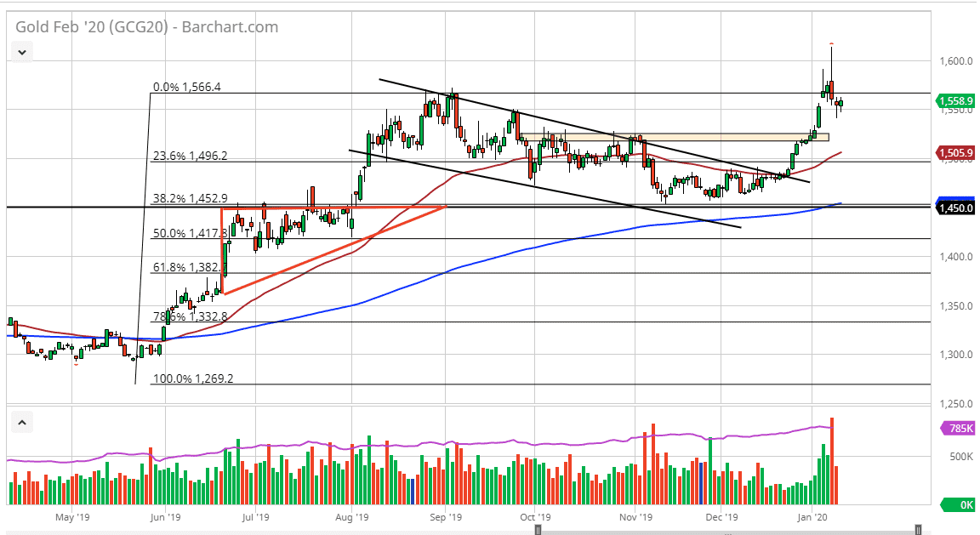Image resolution: width=980 pixels, height=535 pixels.
Task: Click the Jul '19 date axis label
Action: click(255, 517)
